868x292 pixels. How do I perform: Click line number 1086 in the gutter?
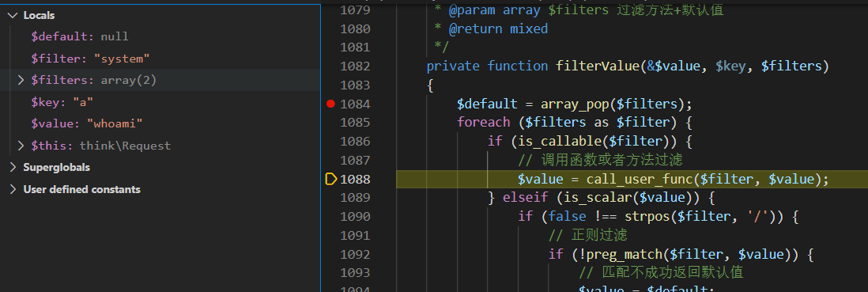point(355,142)
